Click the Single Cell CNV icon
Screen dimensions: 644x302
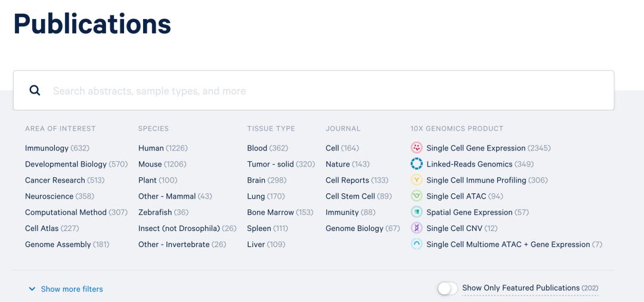coord(417,229)
